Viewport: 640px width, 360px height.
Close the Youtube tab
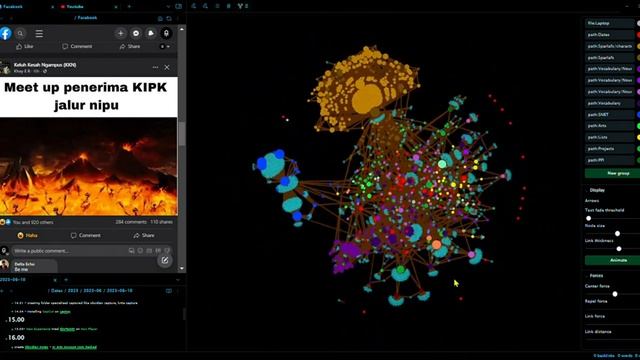[116, 7]
